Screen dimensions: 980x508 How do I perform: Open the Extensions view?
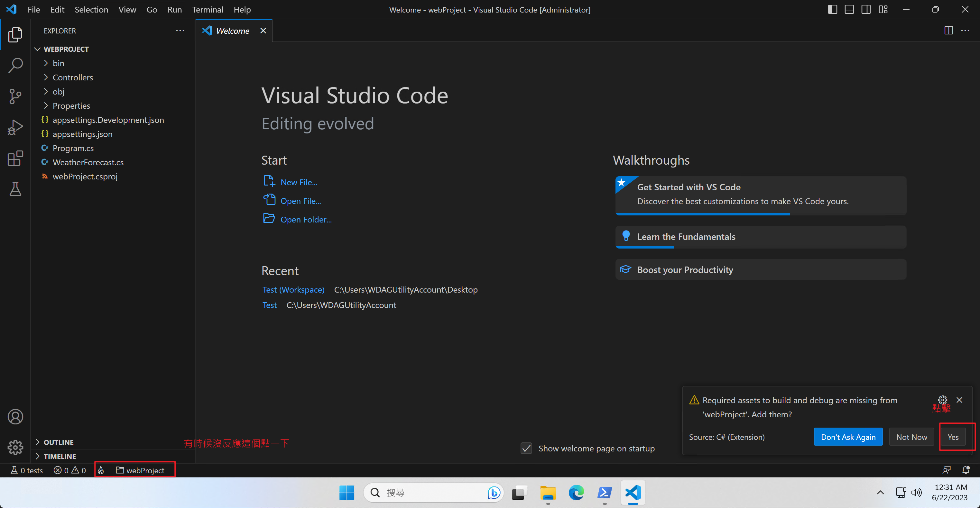(15, 158)
